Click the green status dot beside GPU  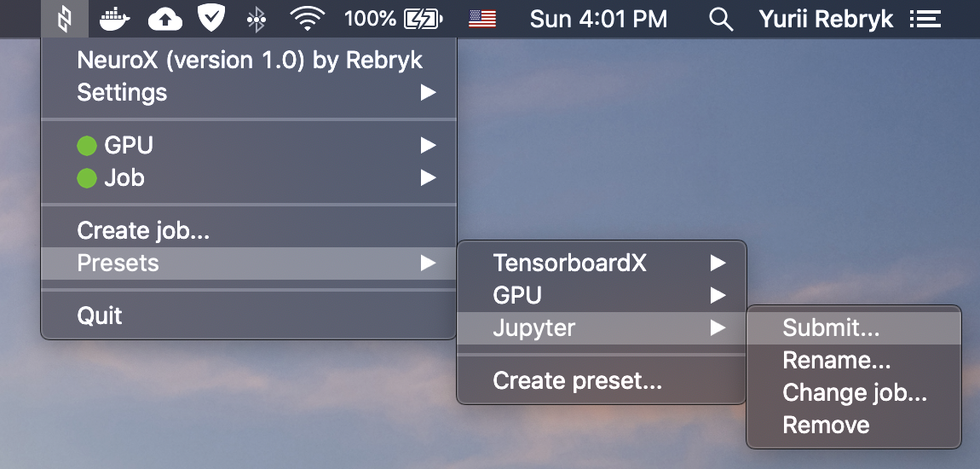(87, 146)
